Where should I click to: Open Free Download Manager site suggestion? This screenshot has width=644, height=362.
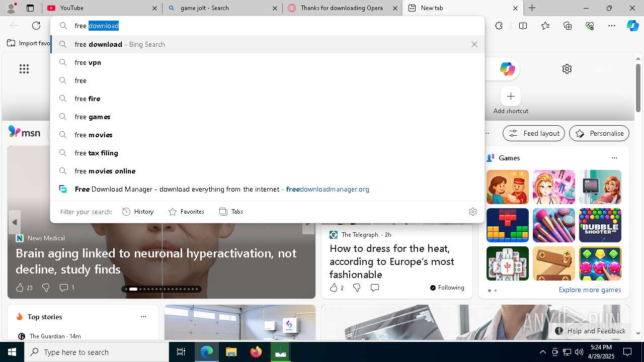(x=268, y=189)
